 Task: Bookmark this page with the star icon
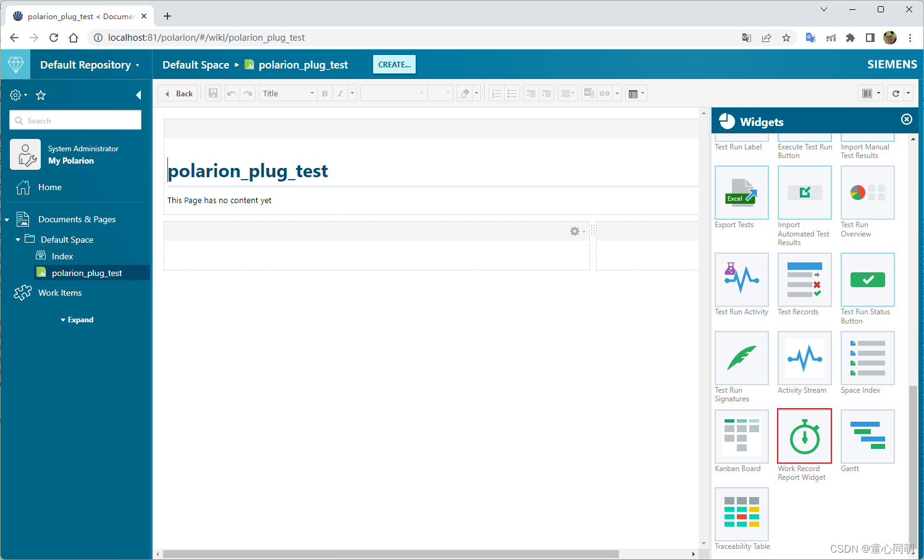pyautogui.click(x=786, y=38)
